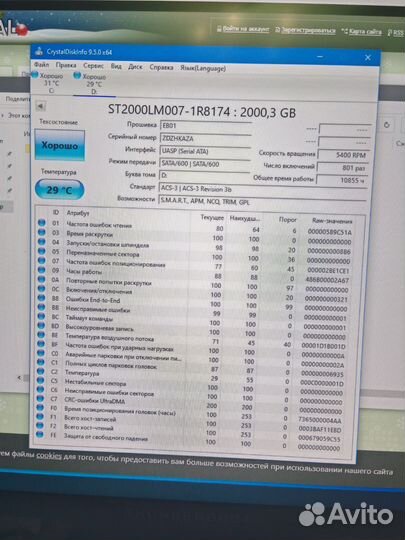Open the Правка menu
The width and height of the screenshot is (405, 540).
(x=66, y=65)
